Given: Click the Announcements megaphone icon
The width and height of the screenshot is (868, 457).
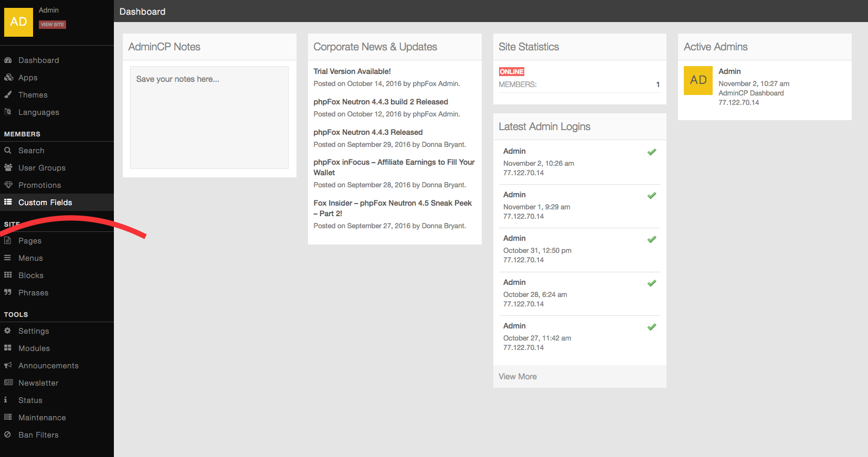Looking at the screenshot, I should pos(8,365).
